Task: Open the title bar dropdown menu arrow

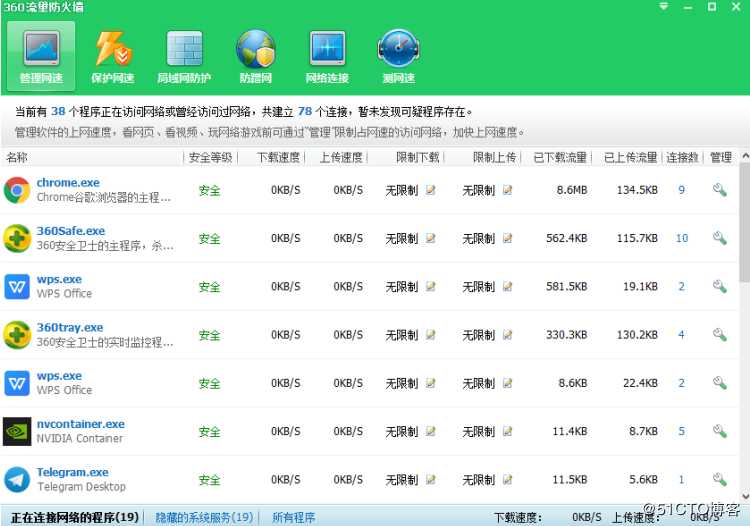Action: point(663,7)
